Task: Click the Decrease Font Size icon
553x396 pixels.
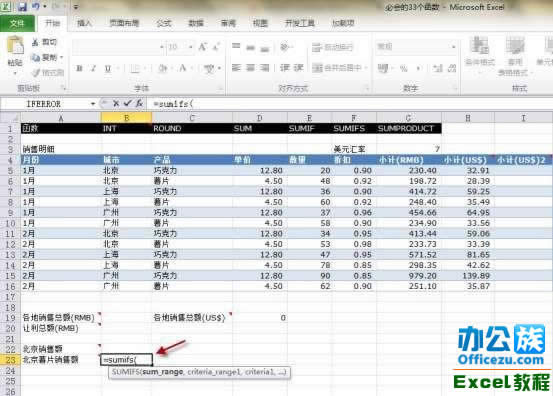Action: (217, 47)
